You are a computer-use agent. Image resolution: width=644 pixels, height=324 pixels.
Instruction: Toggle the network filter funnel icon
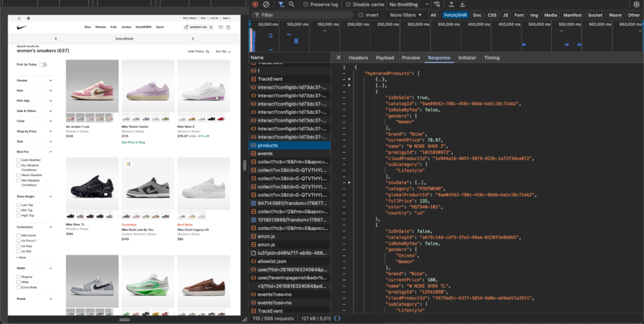point(280,4)
